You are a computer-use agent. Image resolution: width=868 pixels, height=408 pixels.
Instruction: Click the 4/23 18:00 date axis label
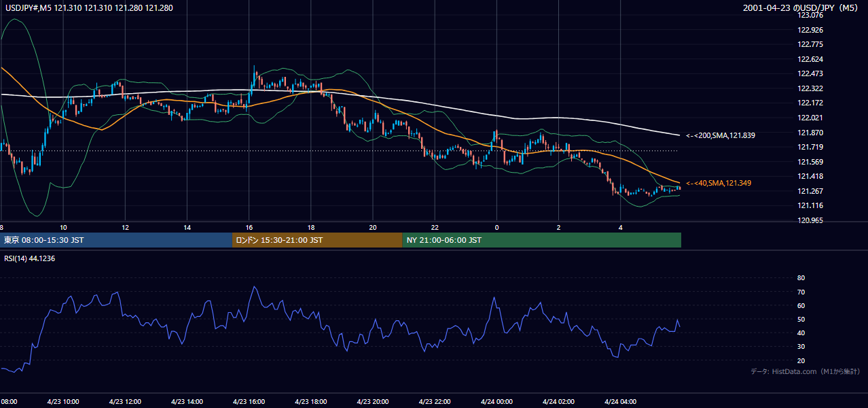(310, 401)
